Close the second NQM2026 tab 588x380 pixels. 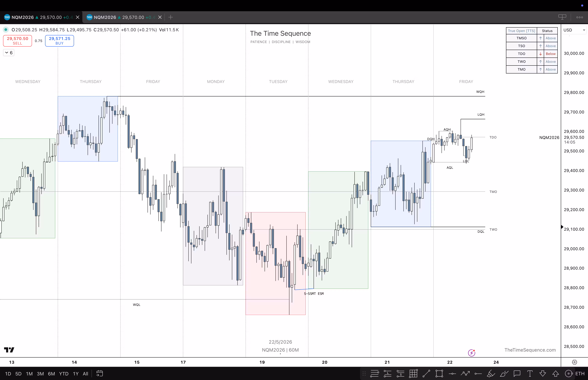click(160, 17)
